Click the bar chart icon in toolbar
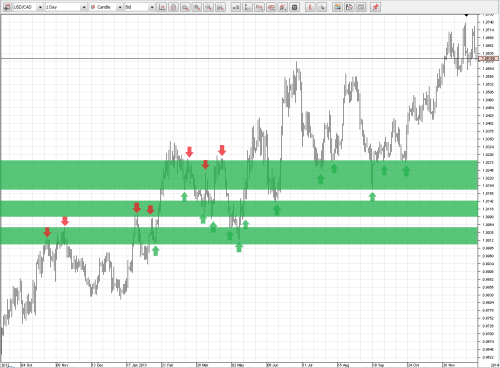 [236, 7]
